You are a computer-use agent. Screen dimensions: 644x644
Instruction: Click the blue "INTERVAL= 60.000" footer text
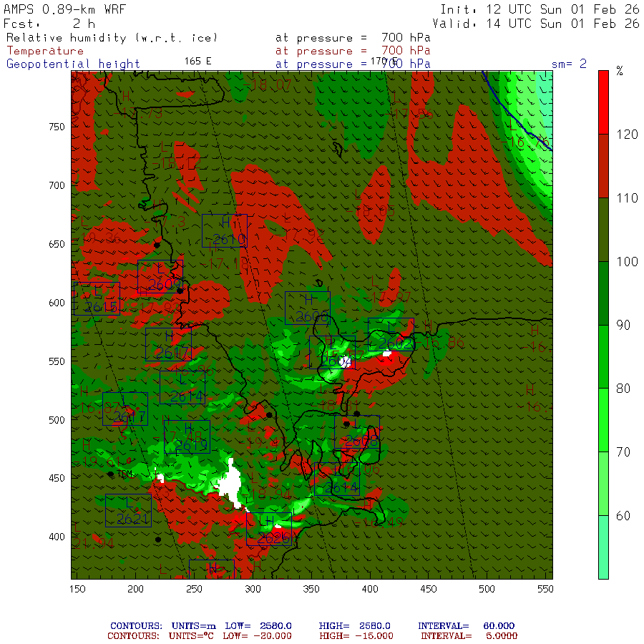point(466,626)
